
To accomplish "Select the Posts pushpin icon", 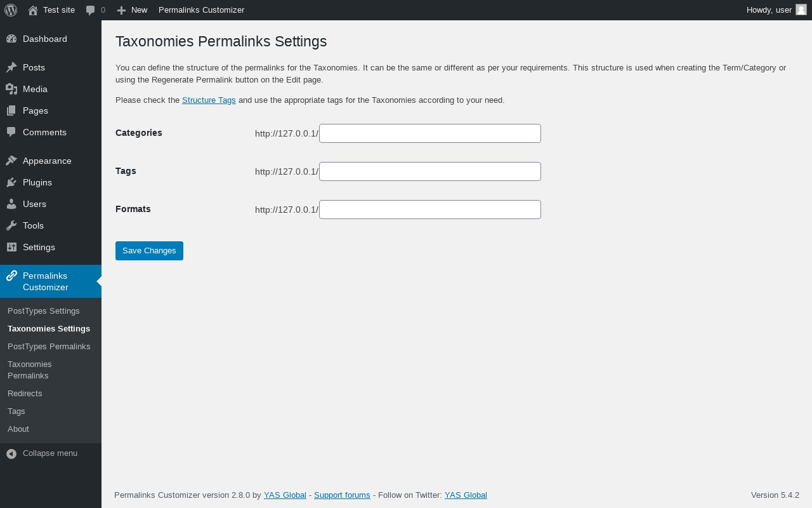I will 11,67.
